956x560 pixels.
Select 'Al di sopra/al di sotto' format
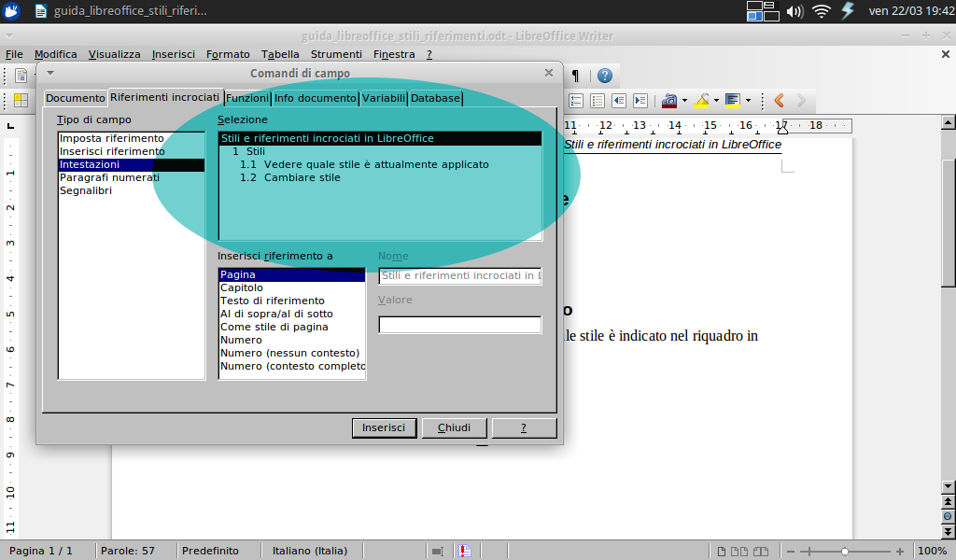pos(292,314)
